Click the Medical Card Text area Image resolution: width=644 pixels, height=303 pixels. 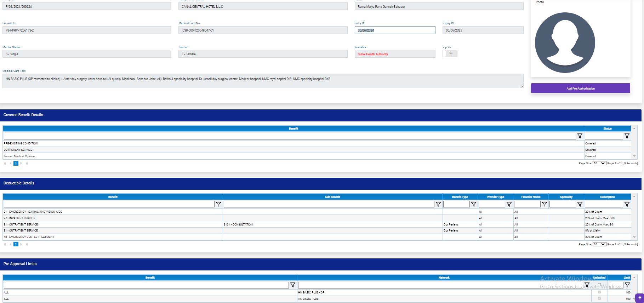(x=263, y=81)
